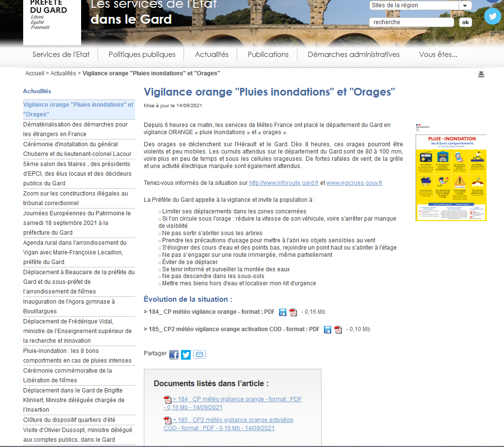Submit search with the ok button
The image size is (504, 447).
coord(465,22)
